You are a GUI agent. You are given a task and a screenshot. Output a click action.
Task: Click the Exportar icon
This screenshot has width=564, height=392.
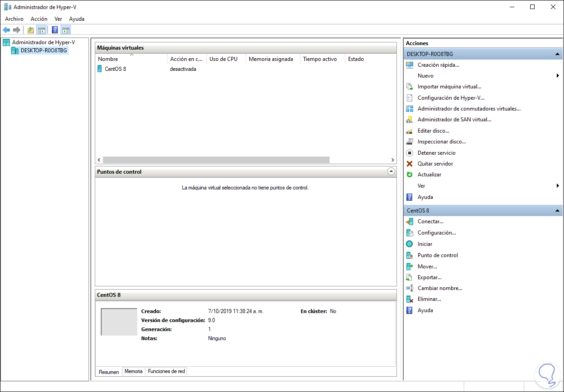pos(410,277)
